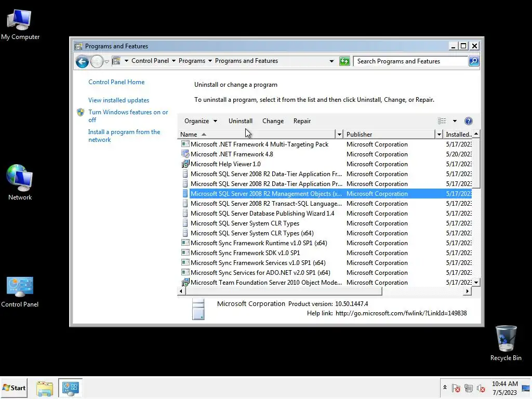Screen dimensions: 532x399
Task: Click the Show desktop button
Action: [x=526, y=388]
